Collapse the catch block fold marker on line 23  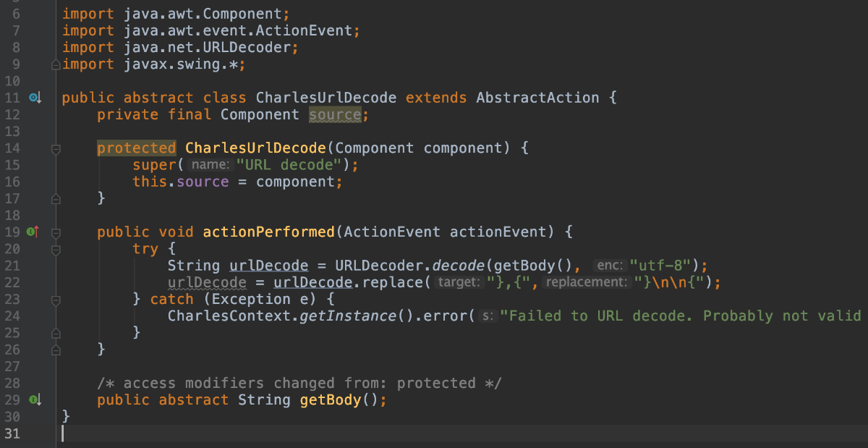click(x=56, y=299)
